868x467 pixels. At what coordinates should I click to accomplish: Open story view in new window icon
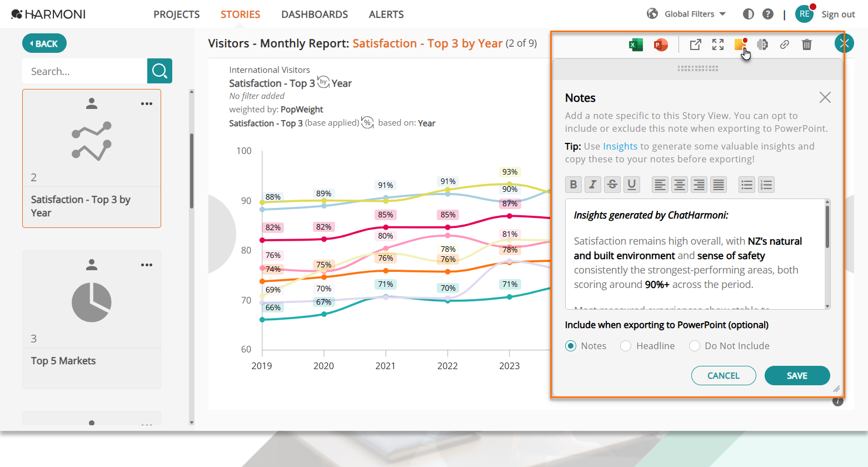pos(695,45)
